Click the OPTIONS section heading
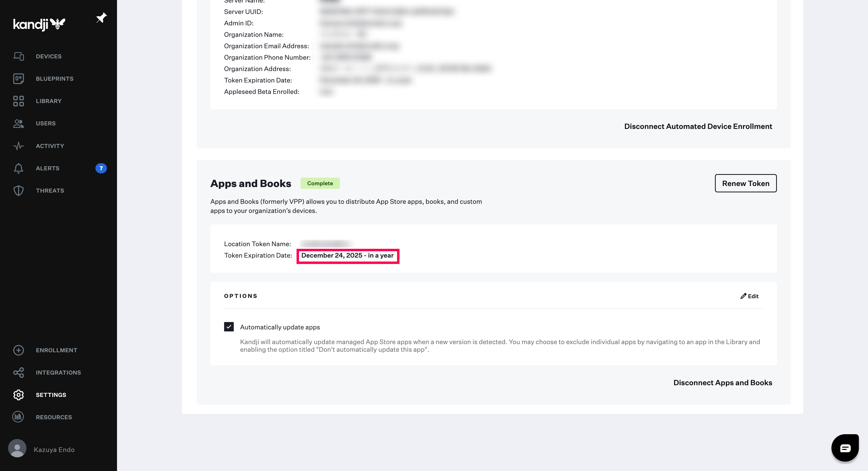Screen dimensions: 868x471 [241, 296]
